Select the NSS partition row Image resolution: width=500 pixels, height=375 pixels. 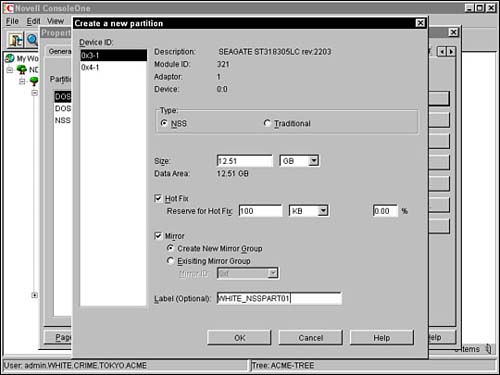63,120
